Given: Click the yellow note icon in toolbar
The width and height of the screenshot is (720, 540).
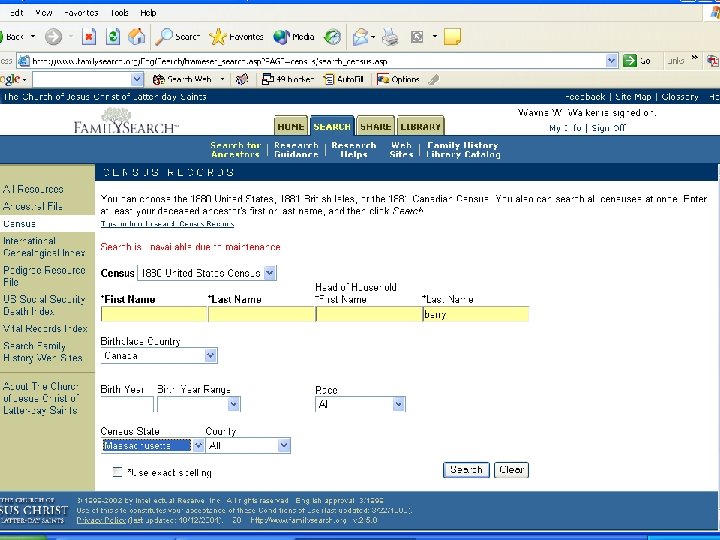Looking at the screenshot, I should pyautogui.click(x=452, y=37).
